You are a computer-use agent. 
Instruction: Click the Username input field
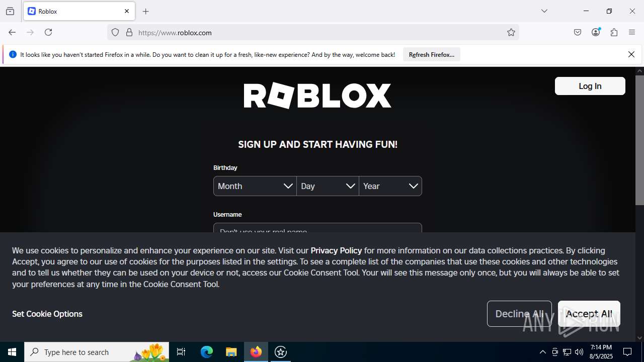click(x=317, y=228)
